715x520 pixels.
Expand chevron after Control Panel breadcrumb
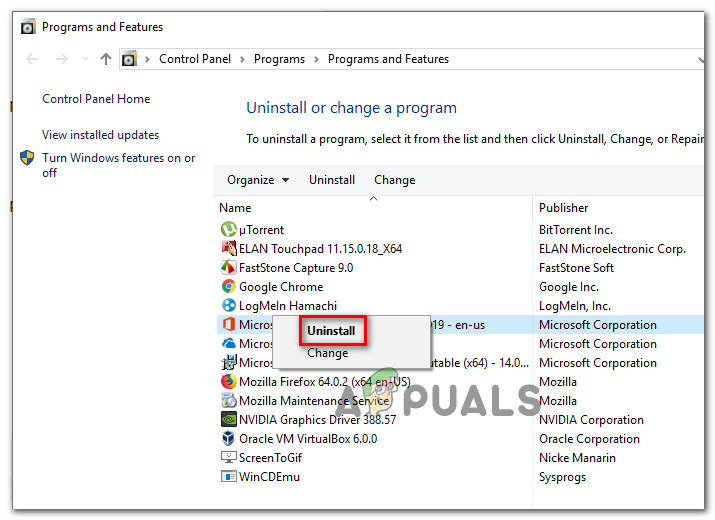coord(242,59)
